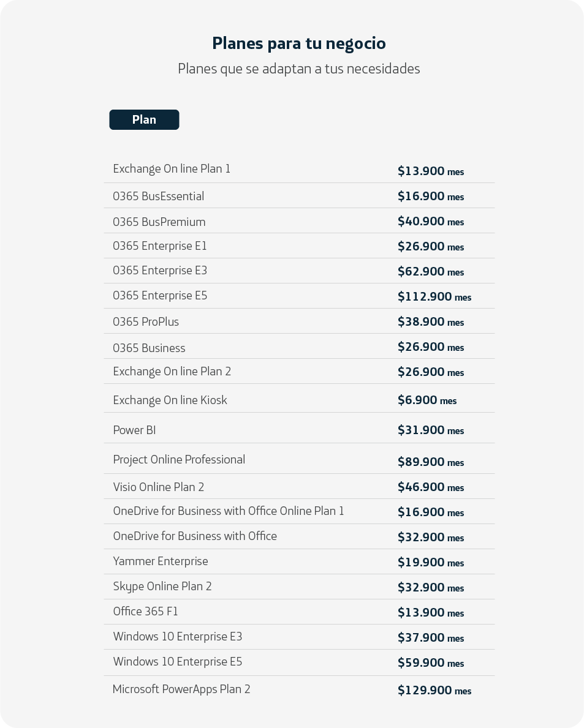Select OneDrive for Business with Office Online Plan 1
The image size is (584, 728).
[299, 511]
